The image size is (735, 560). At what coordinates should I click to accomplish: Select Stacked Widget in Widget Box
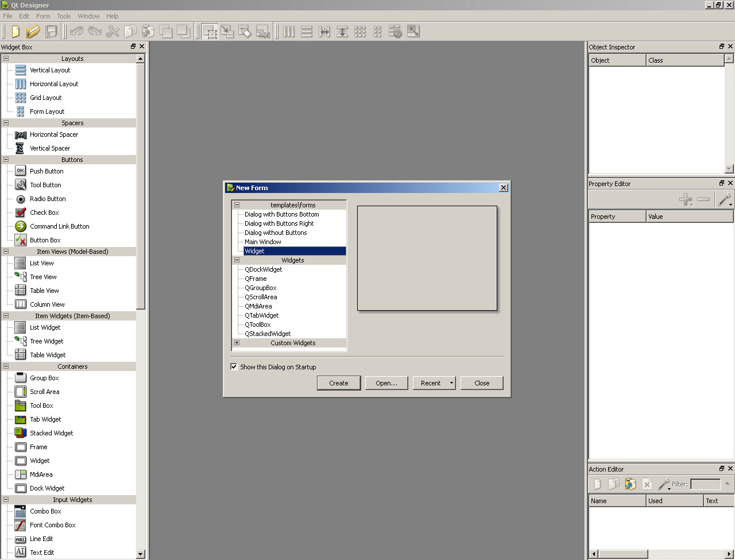tap(52, 433)
